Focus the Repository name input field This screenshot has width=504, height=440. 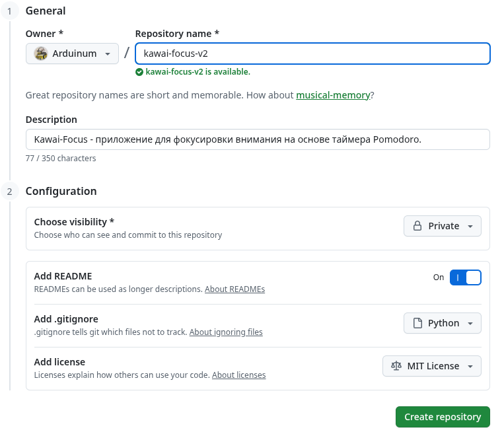(312, 54)
